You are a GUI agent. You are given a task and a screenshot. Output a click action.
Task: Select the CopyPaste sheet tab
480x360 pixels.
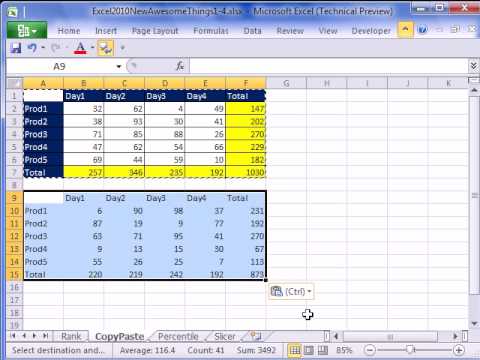[120, 337]
